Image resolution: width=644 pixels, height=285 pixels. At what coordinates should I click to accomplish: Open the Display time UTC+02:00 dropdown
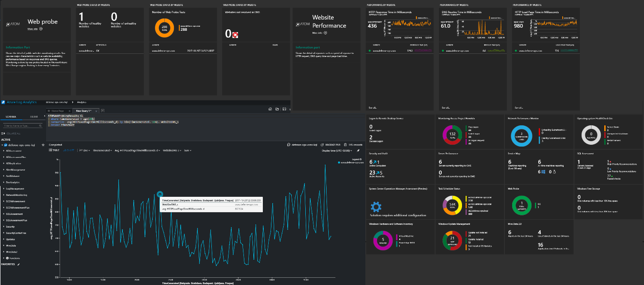click(x=337, y=151)
